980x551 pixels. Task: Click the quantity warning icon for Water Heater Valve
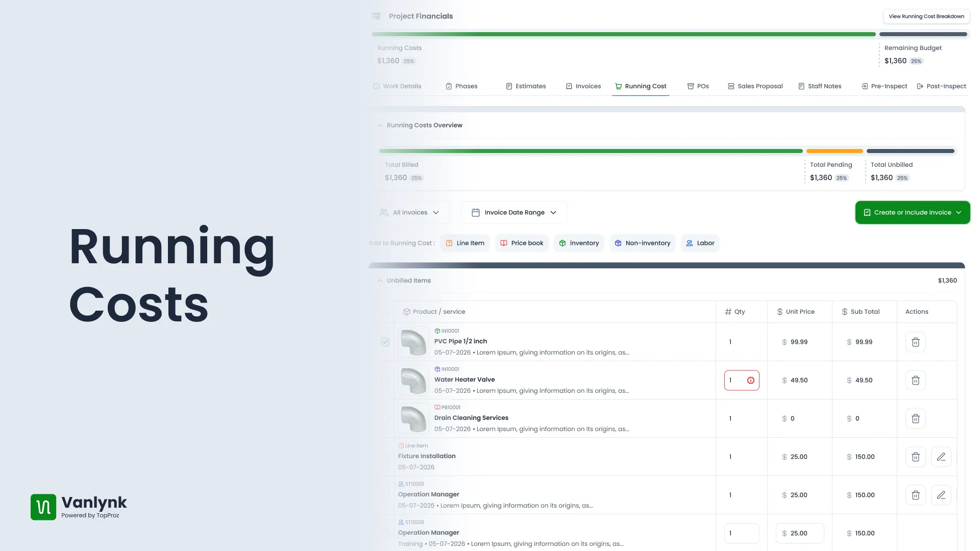750,380
